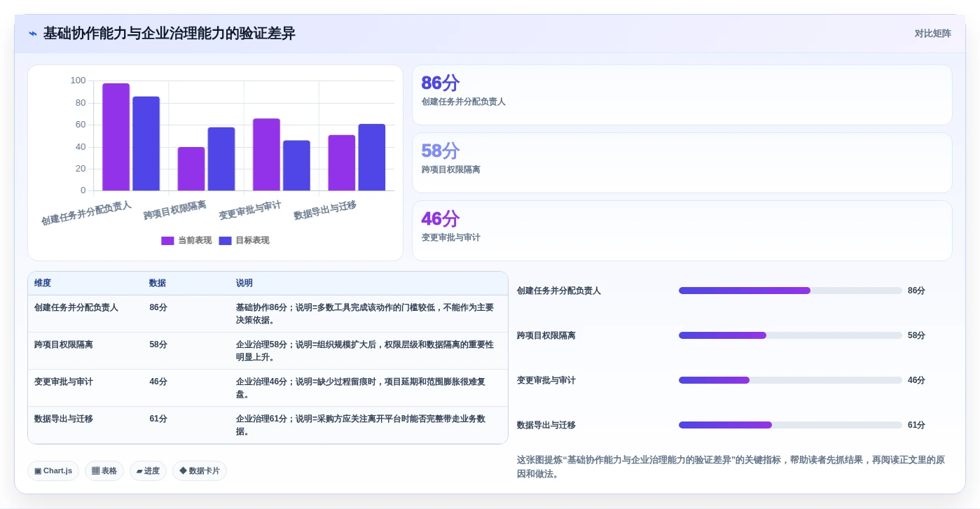Click progress bar for 创建任务并分配负责人
Screen dimensions: 980x509
pyautogui.click(x=790, y=291)
